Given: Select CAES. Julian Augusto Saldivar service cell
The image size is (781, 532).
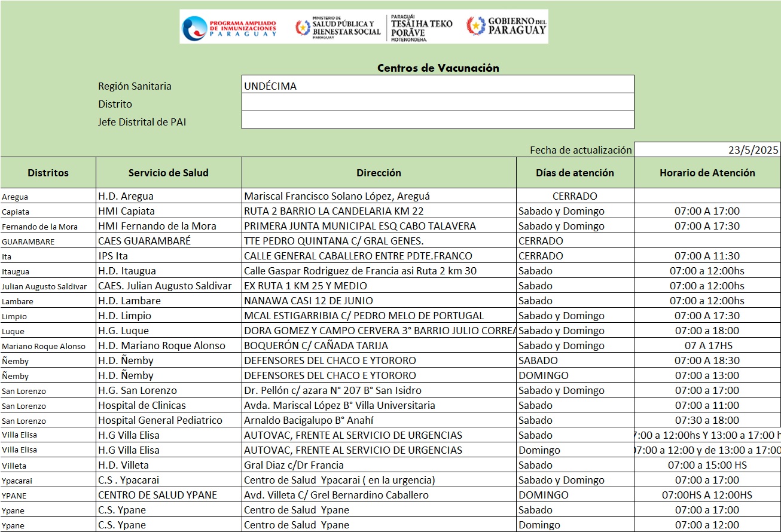Looking at the screenshot, I should pos(169,286).
